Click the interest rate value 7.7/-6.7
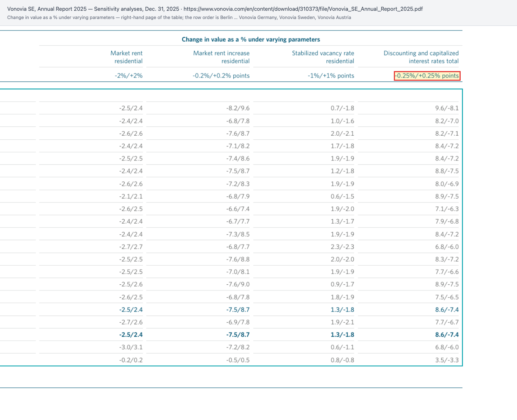Image resolution: width=517 pixels, height=420 pixels. [x=447, y=322]
